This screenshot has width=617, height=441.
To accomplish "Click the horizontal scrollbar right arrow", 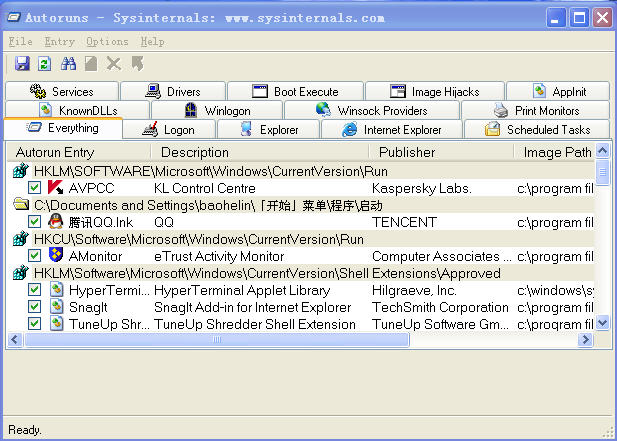I will pyautogui.click(x=586, y=339).
